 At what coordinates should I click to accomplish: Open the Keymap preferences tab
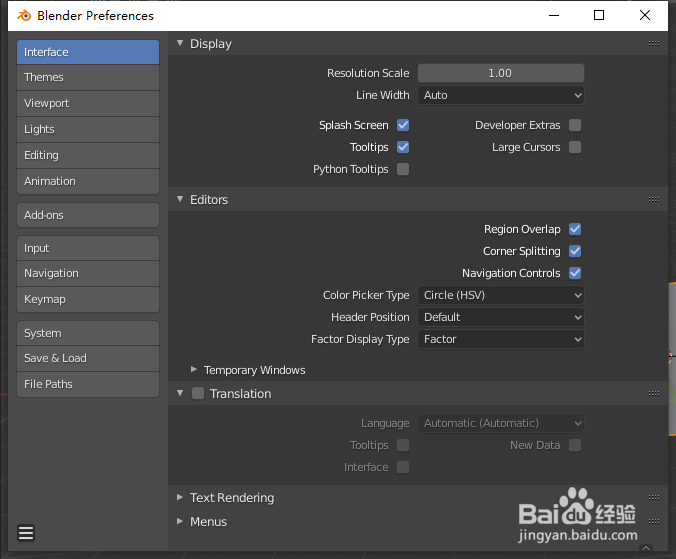(88, 299)
